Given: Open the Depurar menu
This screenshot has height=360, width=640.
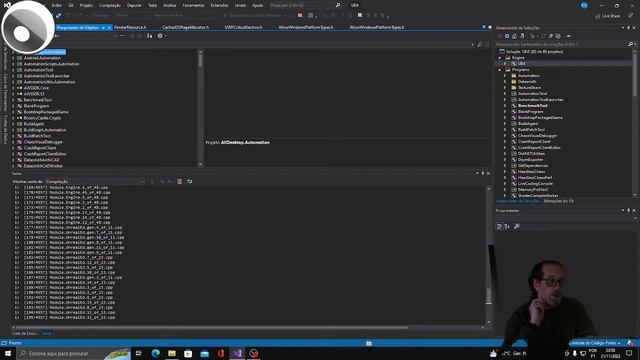Looking at the screenshot, I should pos(134,5).
